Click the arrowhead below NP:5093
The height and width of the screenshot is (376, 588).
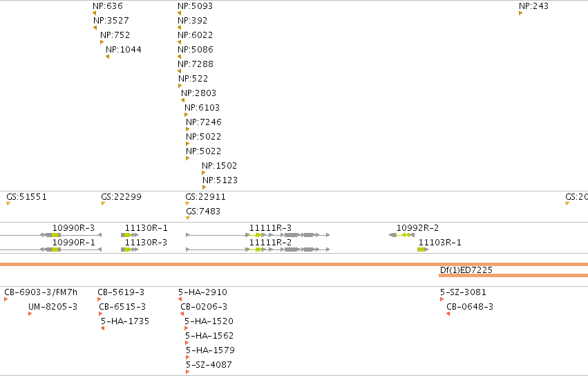(179, 13)
